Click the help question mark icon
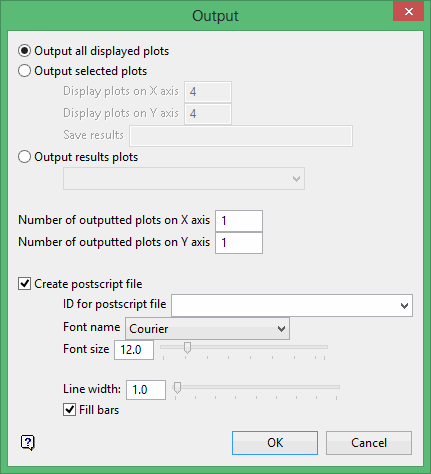This screenshot has height=474, width=431. pyautogui.click(x=28, y=443)
